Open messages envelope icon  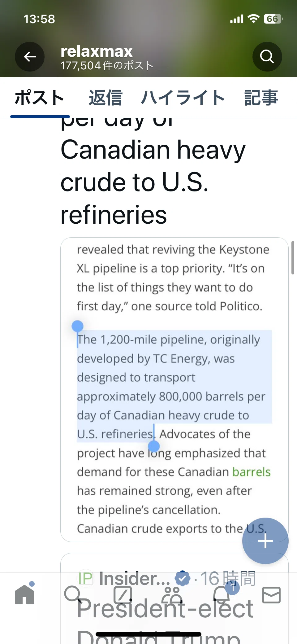271,595
